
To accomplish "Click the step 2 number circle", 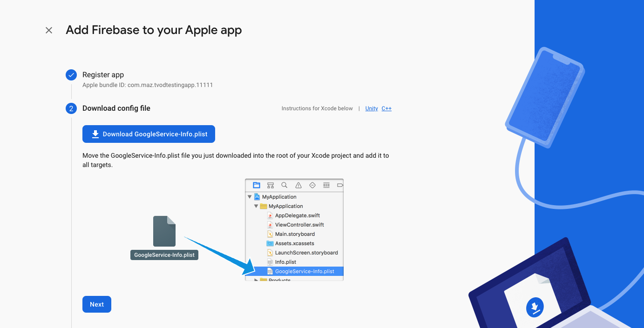I will coord(71,108).
